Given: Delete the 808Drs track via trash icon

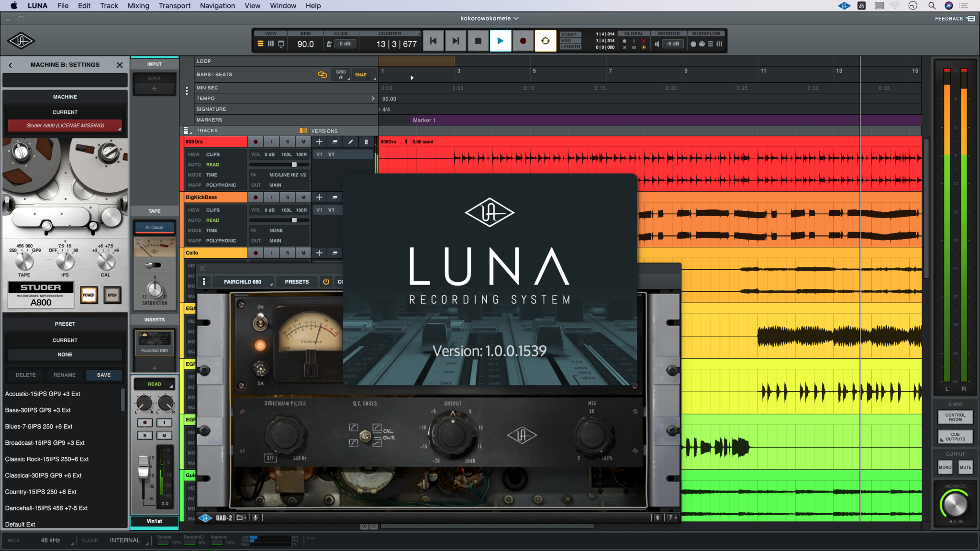Looking at the screenshot, I should pyautogui.click(x=366, y=142).
